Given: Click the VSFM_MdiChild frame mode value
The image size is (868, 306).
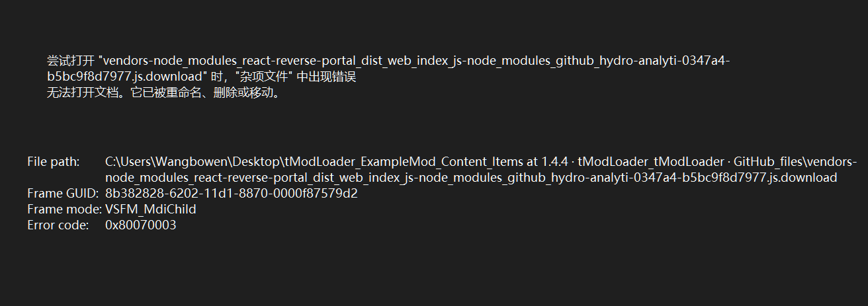Looking at the screenshot, I should click(x=150, y=210).
